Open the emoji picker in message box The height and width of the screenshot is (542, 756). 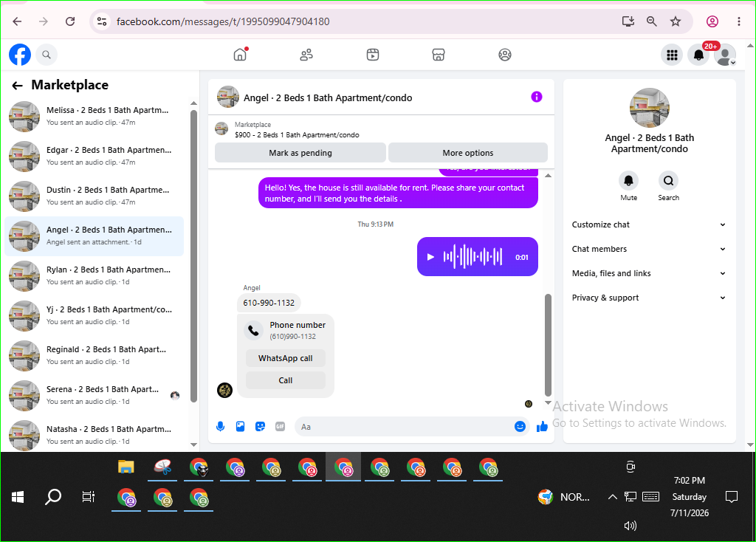click(520, 426)
